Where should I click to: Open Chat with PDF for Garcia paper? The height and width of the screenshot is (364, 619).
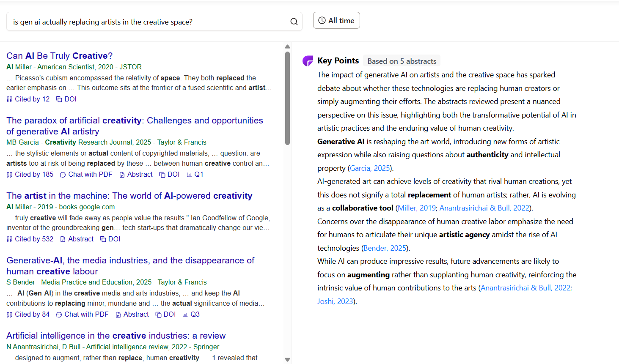tap(86, 174)
